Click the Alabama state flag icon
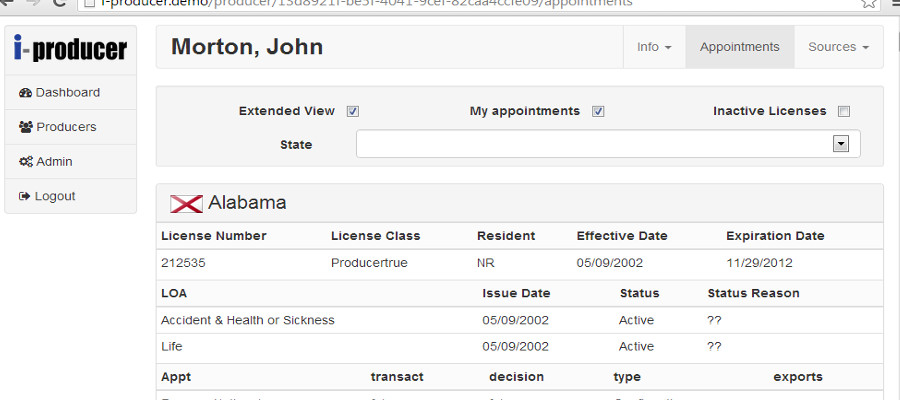 186,203
